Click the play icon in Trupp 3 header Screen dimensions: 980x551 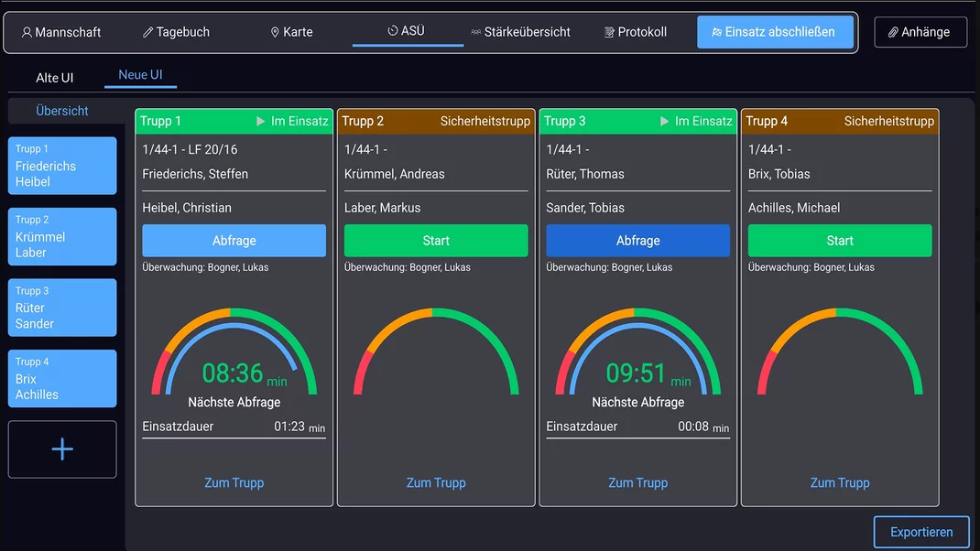(664, 121)
